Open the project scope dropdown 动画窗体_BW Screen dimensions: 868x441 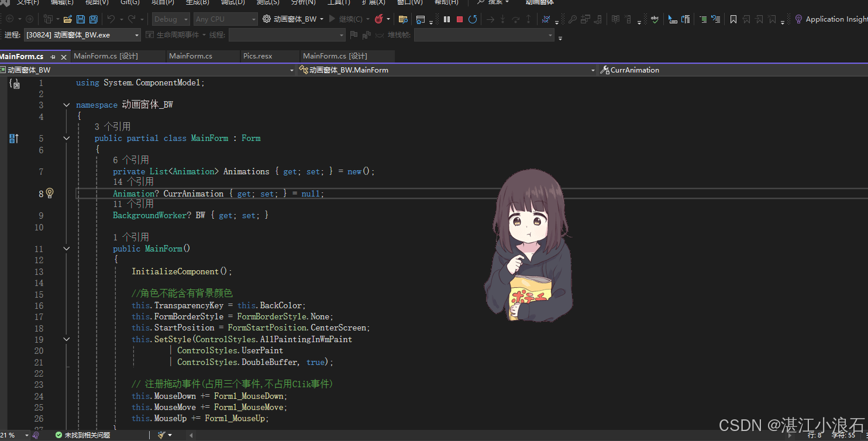point(147,70)
